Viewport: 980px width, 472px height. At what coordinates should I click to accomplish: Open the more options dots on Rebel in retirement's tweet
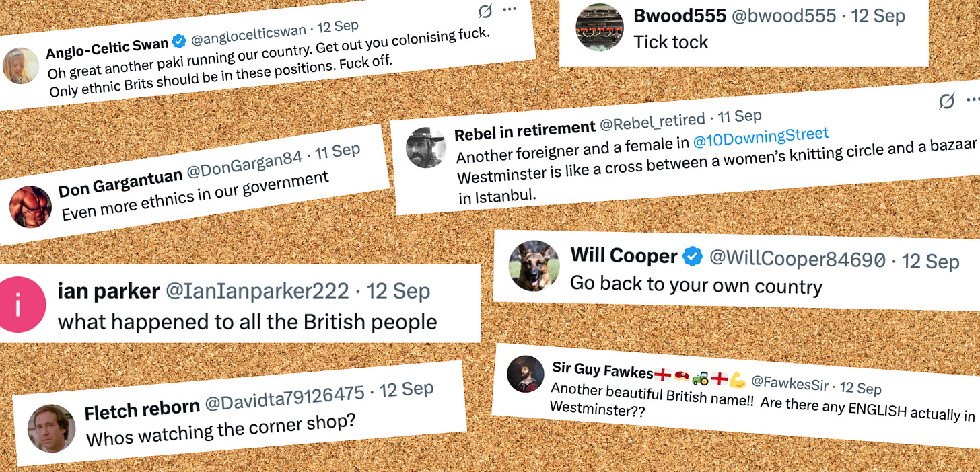click(973, 100)
